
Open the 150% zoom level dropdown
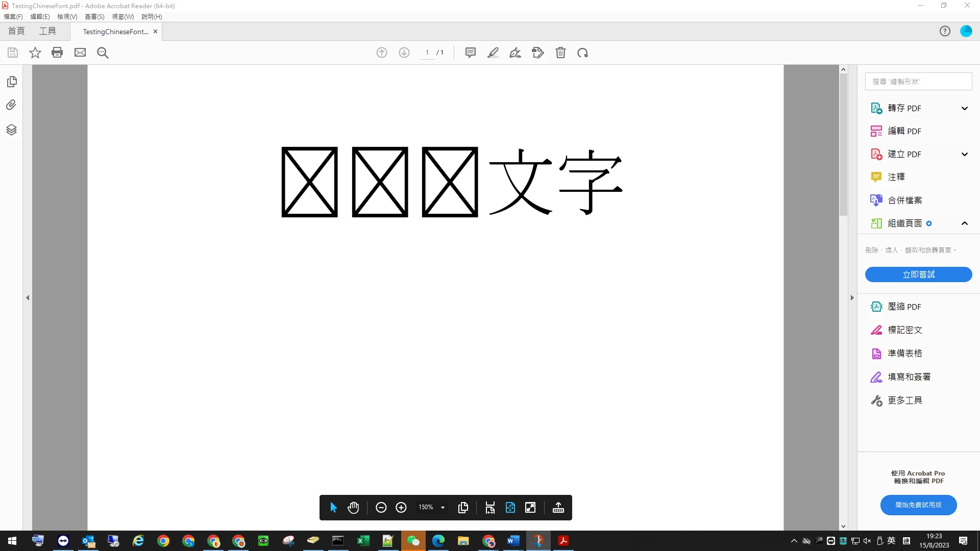point(443,507)
